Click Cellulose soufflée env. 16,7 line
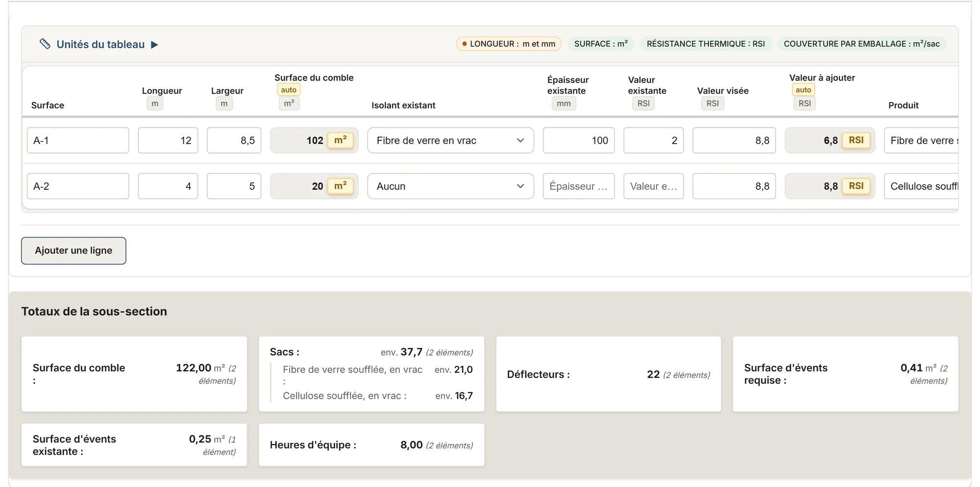980x487 pixels. click(x=377, y=396)
